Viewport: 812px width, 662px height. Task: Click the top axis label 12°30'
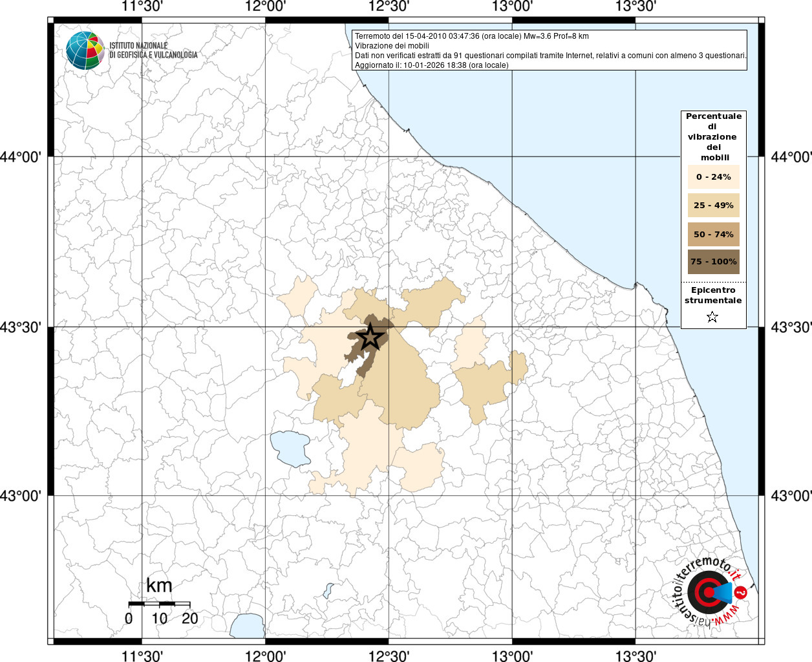389,7
